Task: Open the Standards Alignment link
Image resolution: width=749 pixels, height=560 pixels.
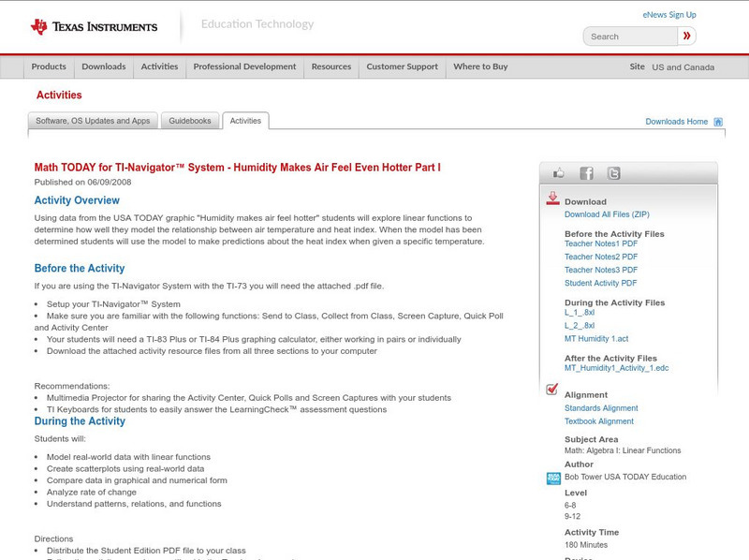Action: point(601,408)
